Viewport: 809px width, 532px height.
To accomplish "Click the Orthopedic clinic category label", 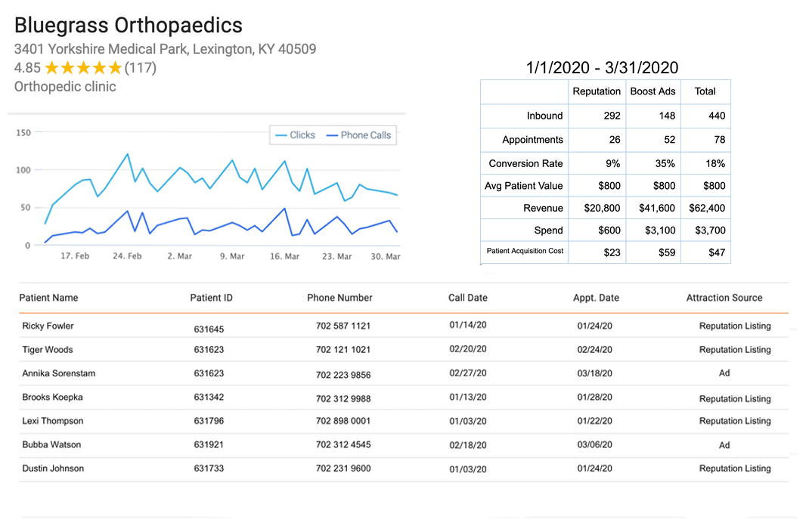I will [65, 87].
